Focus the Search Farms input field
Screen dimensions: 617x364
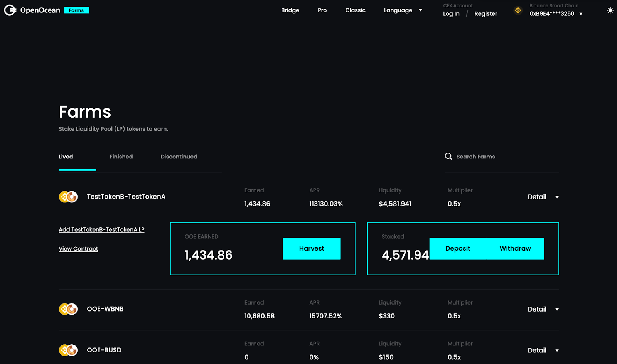[x=501, y=157]
